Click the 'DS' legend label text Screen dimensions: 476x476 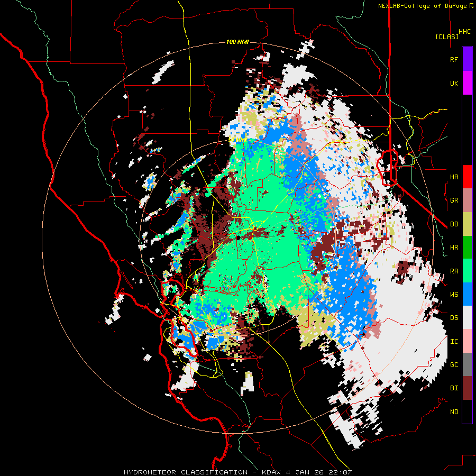click(x=454, y=318)
